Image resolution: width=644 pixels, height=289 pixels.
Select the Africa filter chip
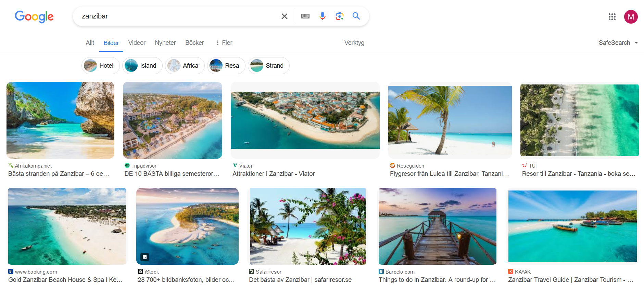[x=185, y=66]
